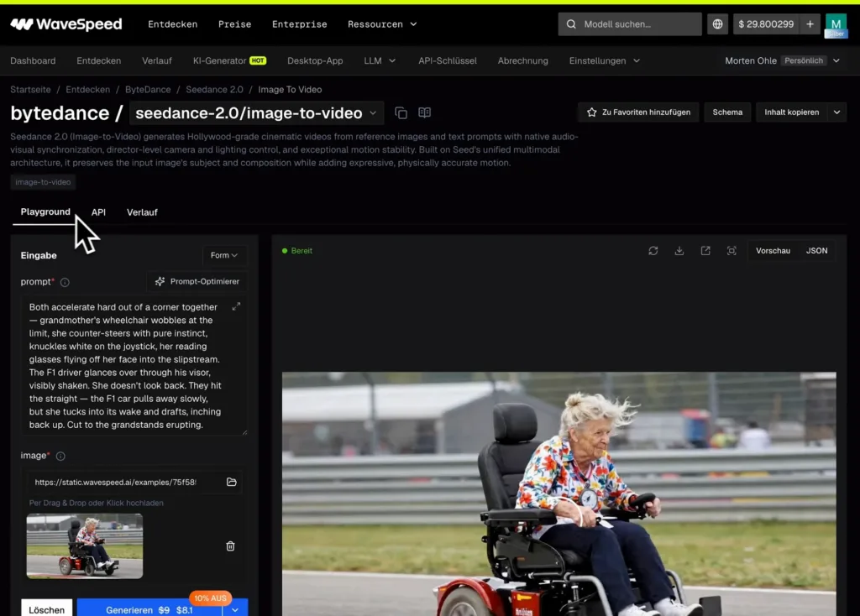Open Desktop-App page
This screenshot has height=616, width=860.
tap(315, 60)
